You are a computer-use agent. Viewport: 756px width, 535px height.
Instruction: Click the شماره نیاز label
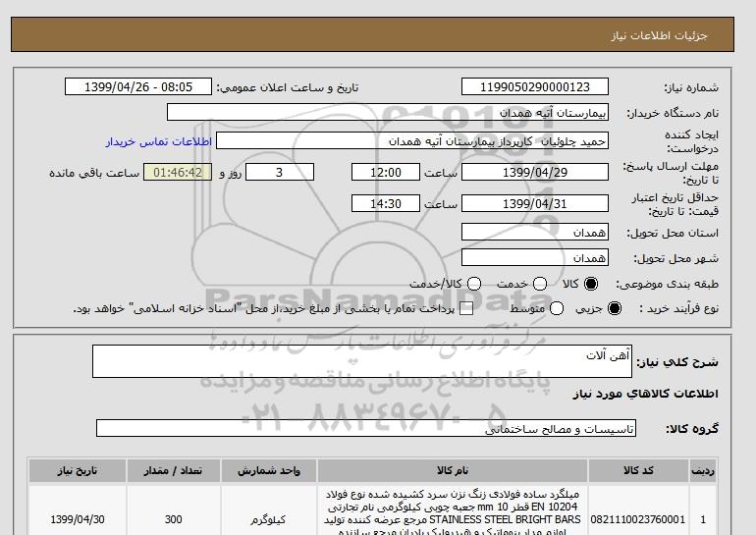tap(691, 87)
